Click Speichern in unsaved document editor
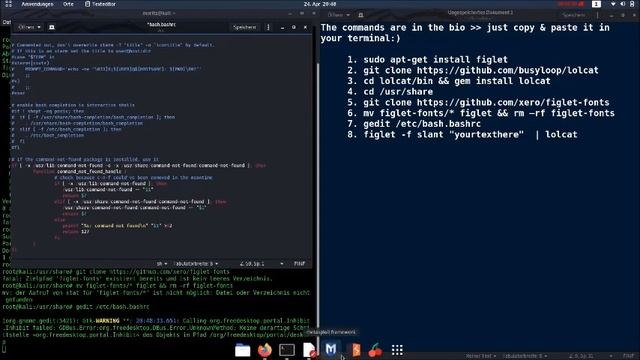This screenshot has width=640, height=360. click(x=573, y=15)
